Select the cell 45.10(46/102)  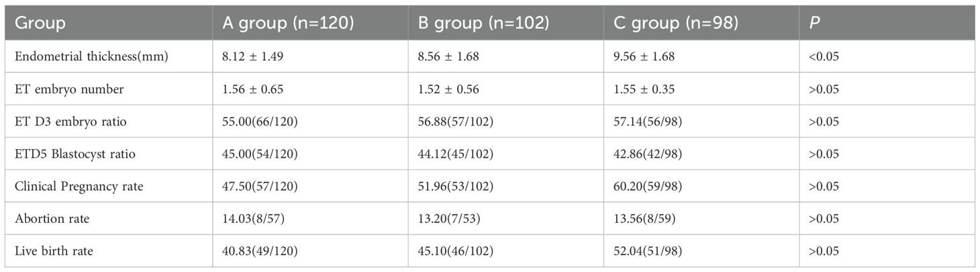456,252
